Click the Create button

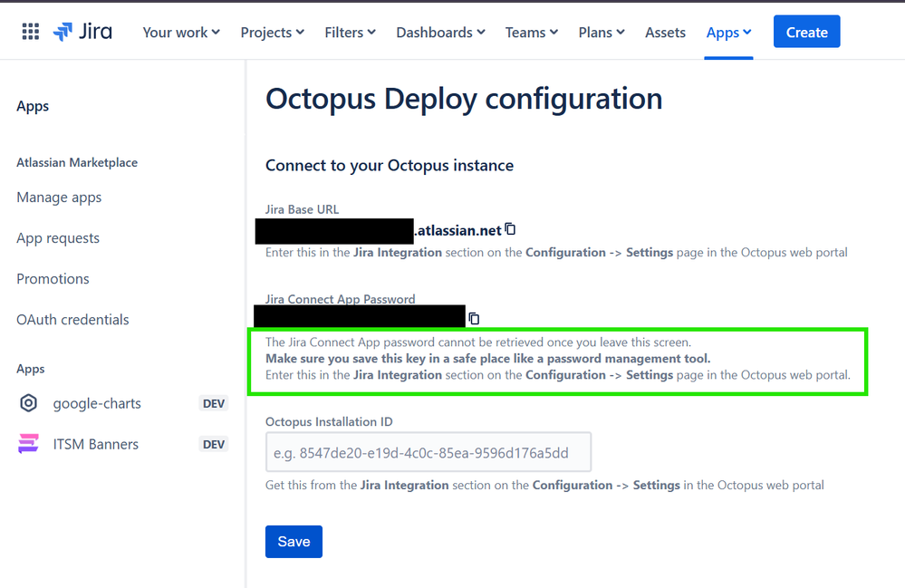806,32
